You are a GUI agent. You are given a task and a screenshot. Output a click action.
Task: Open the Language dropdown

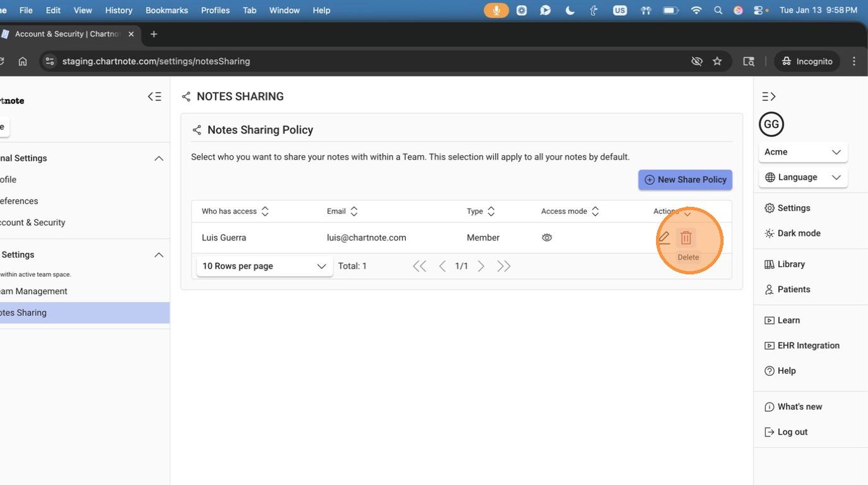coord(802,177)
